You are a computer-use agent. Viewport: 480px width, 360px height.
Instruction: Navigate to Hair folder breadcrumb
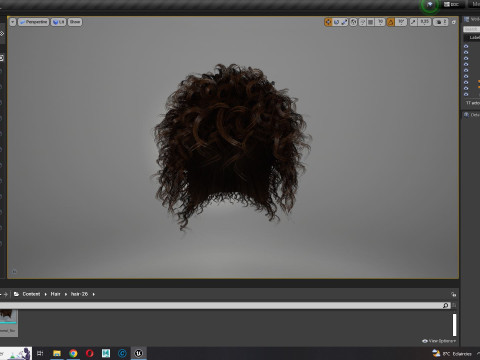pyautogui.click(x=55, y=294)
